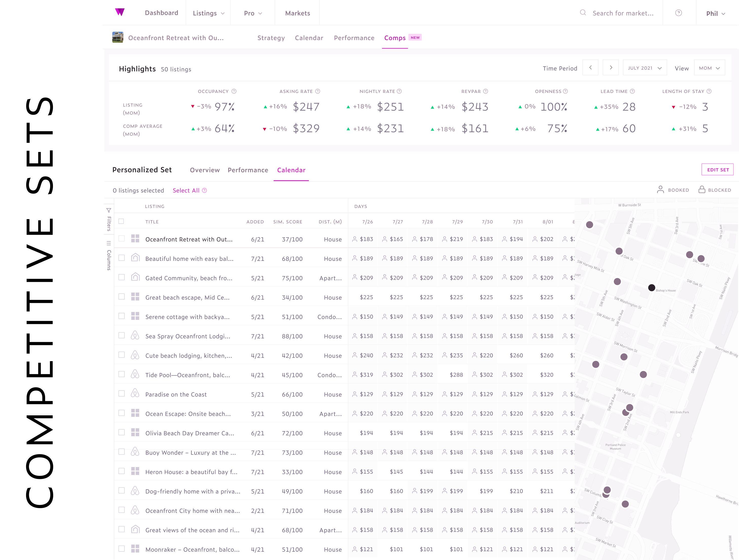Click Occupancy info help icon
Image resolution: width=739 pixels, height=560 pixels.
click(x=234, y=91)
